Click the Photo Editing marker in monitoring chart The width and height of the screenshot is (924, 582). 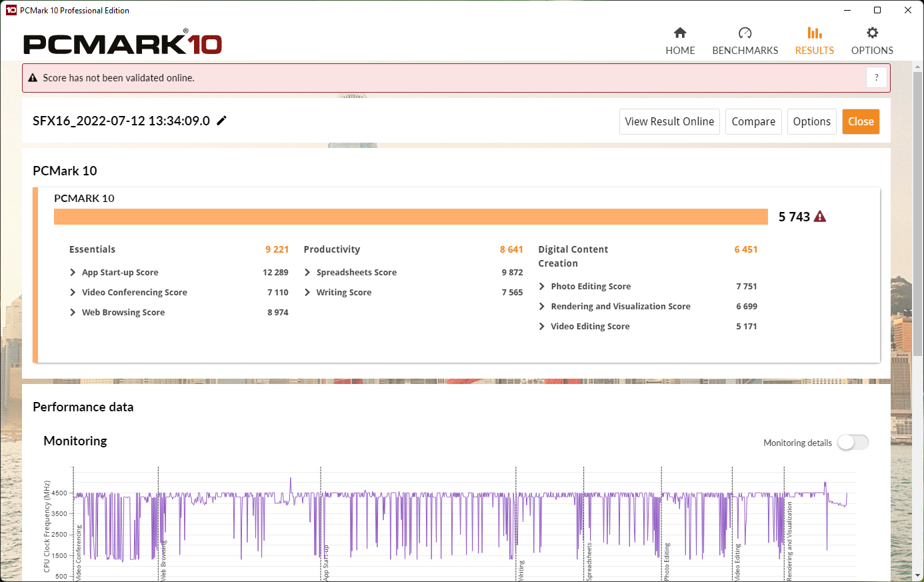(x=667, y=561)
